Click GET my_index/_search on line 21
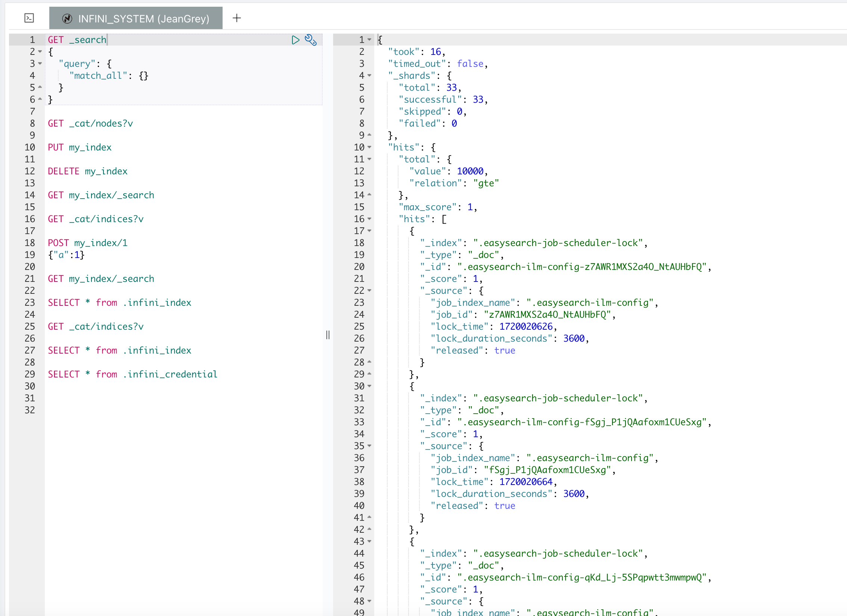Viewport: 847px width, 616px height. 101,279
